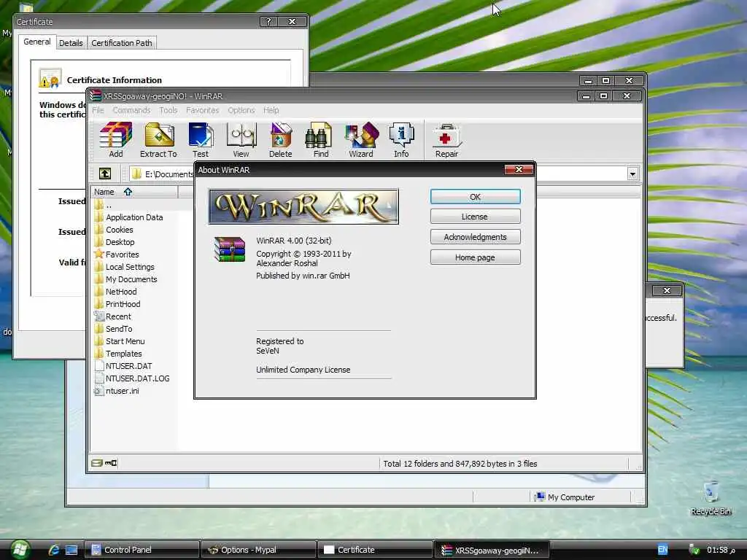Click Show Desktop quick launch icon

coord(71,550)
